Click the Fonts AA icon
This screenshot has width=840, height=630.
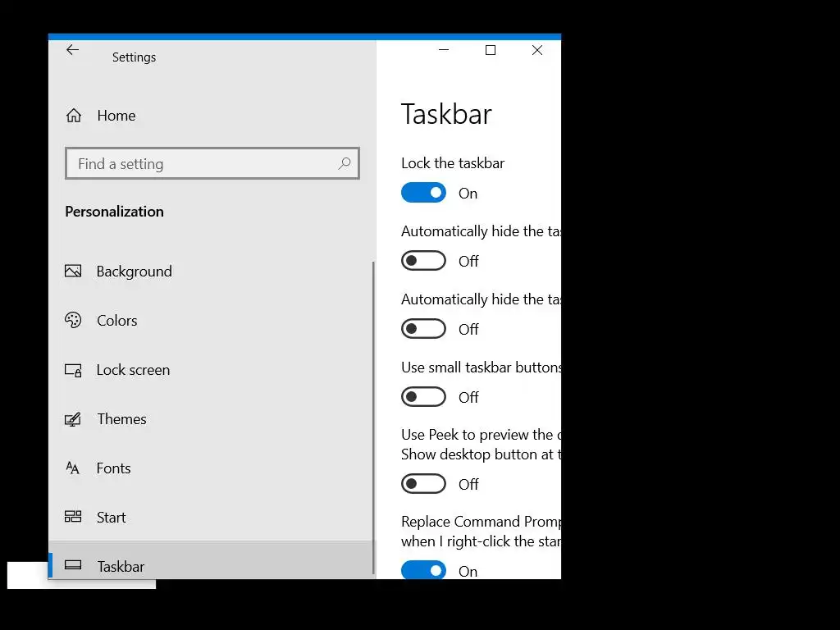[x=73, y=468]
